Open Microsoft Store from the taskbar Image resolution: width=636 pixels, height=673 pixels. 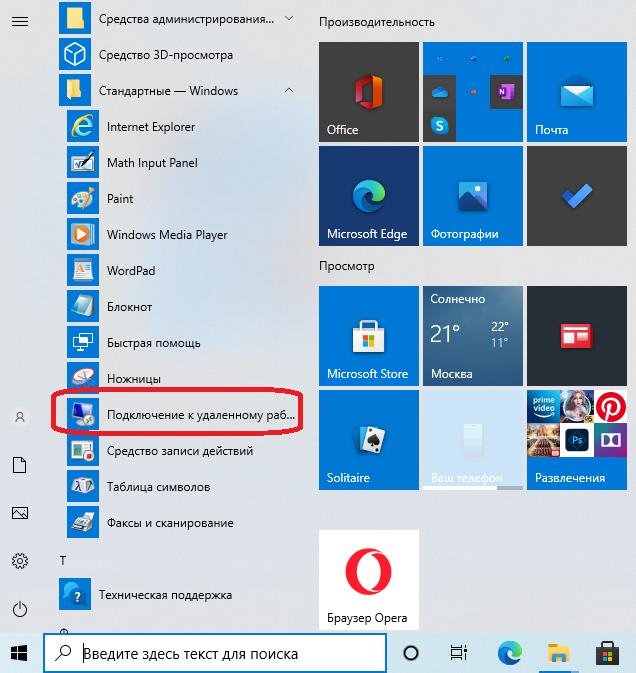[607, 653]
